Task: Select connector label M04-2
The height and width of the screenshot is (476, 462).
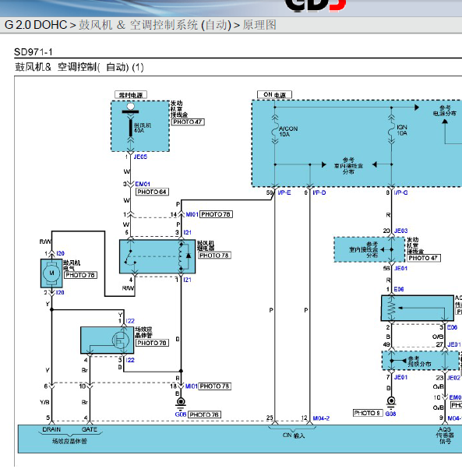Action: click(321, 418)
